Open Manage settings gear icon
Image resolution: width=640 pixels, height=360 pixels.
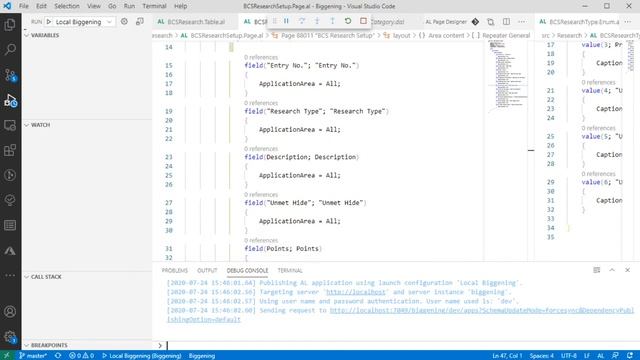[x=10, y=337]
